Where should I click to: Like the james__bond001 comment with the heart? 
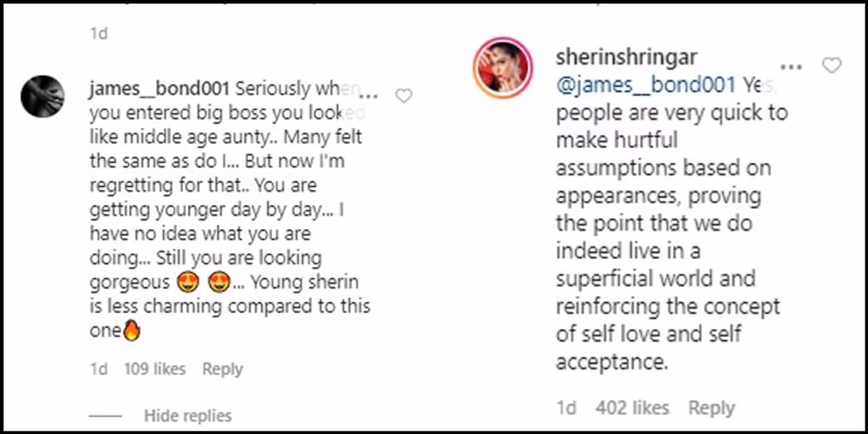[403, 96]
